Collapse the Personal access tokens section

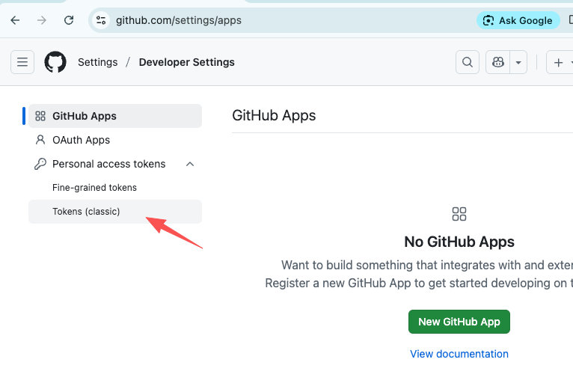click(190, 164)
